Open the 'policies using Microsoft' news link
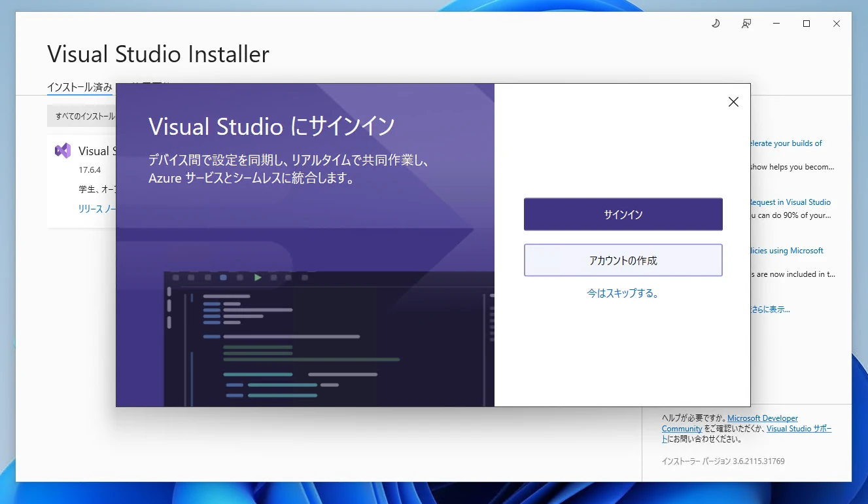 [x=787, y=251]
